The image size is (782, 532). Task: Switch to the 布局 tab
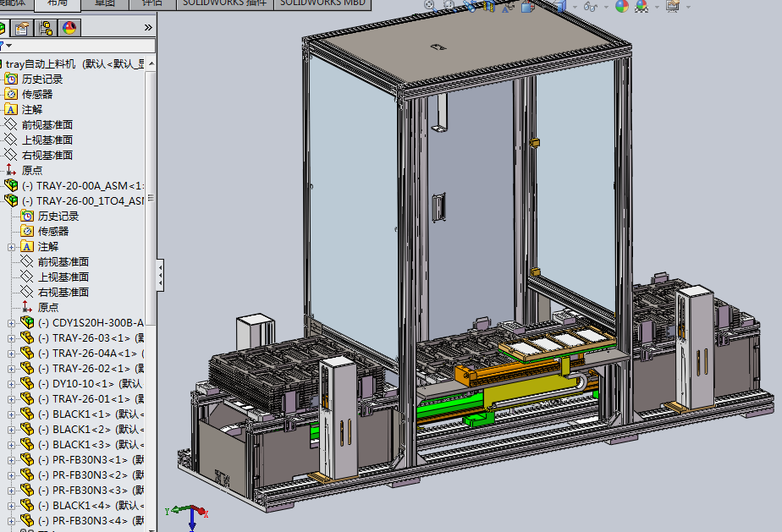[x=58, y=3]
